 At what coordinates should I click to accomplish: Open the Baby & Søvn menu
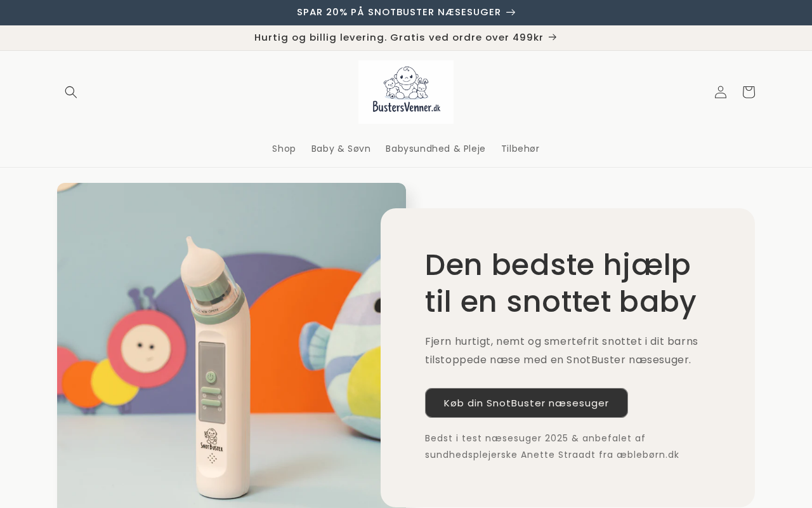(341, 149)
